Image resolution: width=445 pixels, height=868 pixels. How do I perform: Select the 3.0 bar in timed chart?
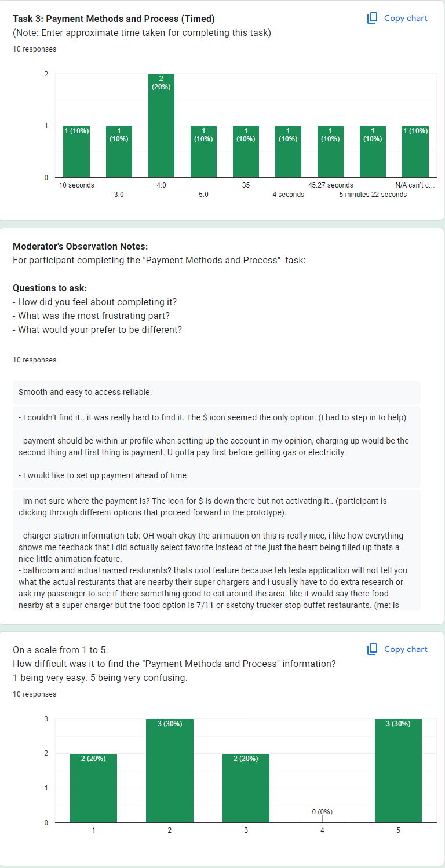click(x=119, y=152)
